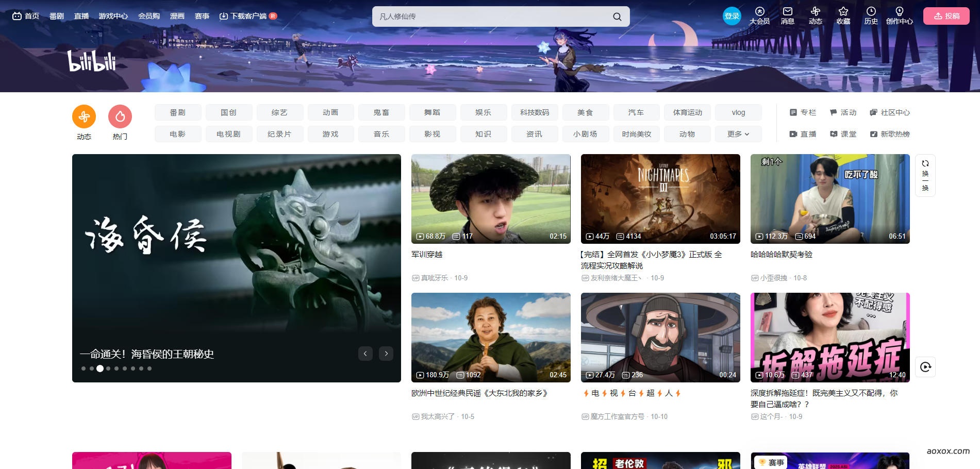
Task: Click the search magnifier icon
Action: pos(617,16)
